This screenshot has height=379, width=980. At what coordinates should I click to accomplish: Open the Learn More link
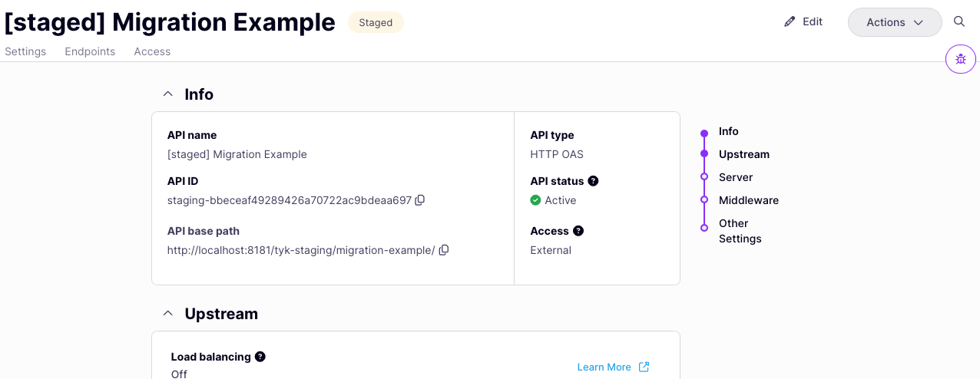(613, 367)
